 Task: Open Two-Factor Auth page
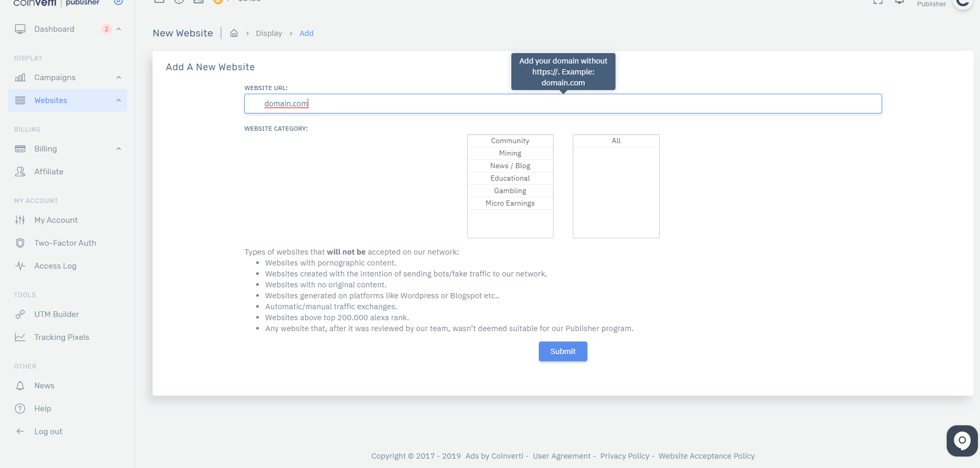tap(65, 243)
